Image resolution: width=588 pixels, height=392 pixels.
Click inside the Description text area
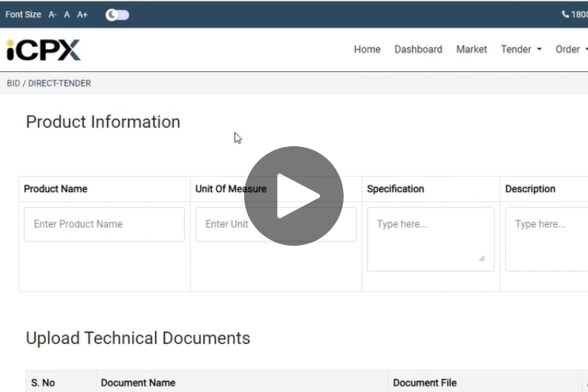547,237
